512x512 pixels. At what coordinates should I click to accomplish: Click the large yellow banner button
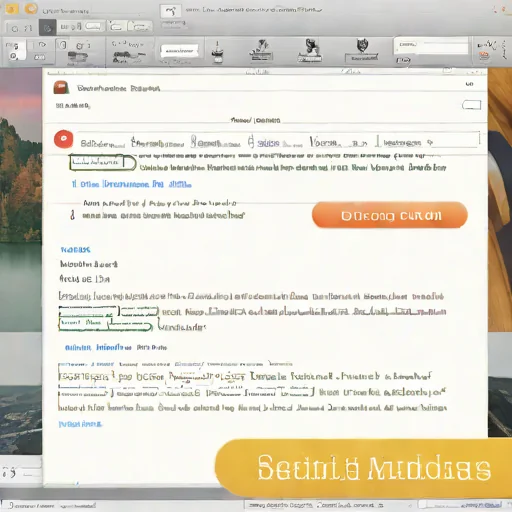tap(364, 468)
